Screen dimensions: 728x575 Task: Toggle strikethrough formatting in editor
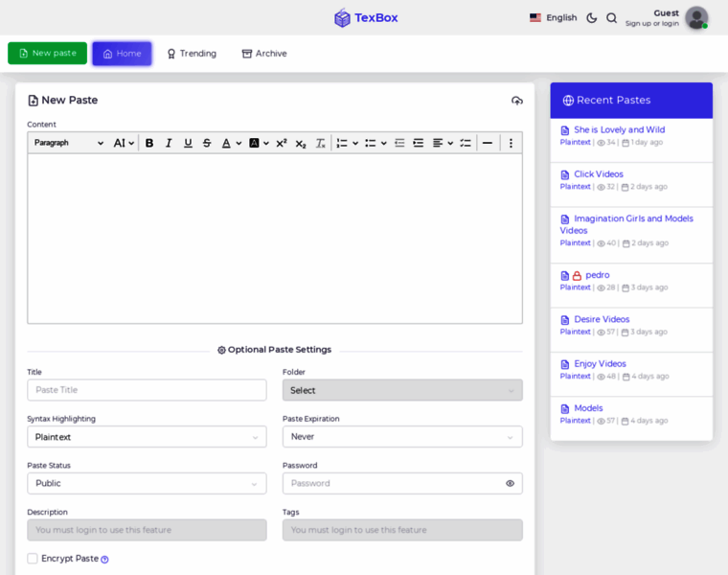pos(207,143)
